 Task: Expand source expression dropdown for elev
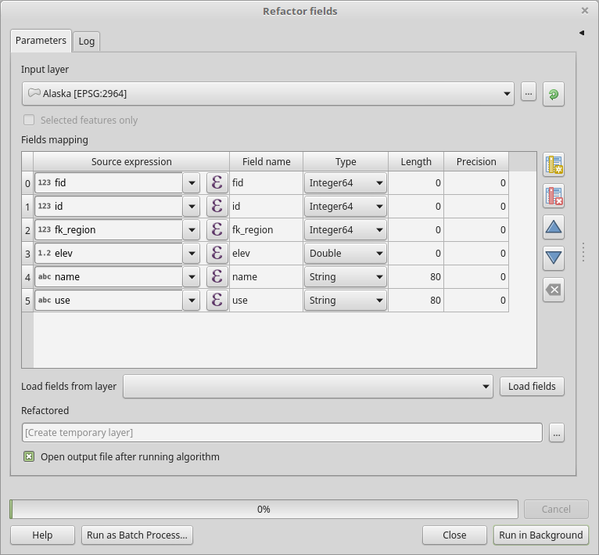pyautogui.click(x=191, y=254)
